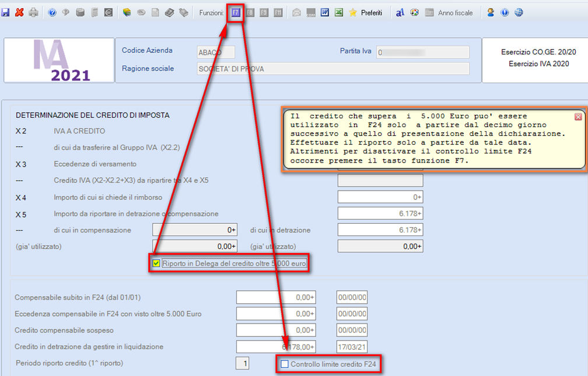Click the color palette icon in toolbar
Viewport: 588px width, 376px height.
414,12
